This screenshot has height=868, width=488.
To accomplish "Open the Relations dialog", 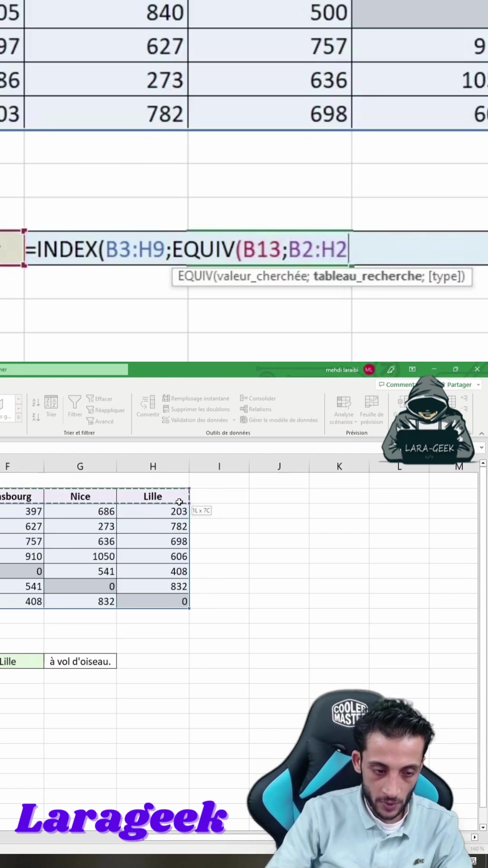I will (x=256, y=409).
